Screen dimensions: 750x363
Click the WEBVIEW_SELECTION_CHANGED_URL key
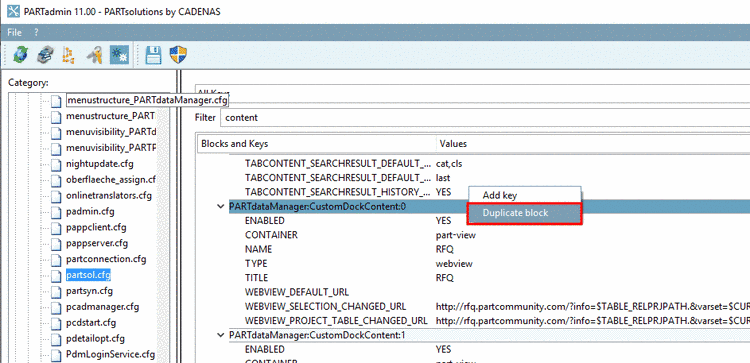click(x=325, y=306)
